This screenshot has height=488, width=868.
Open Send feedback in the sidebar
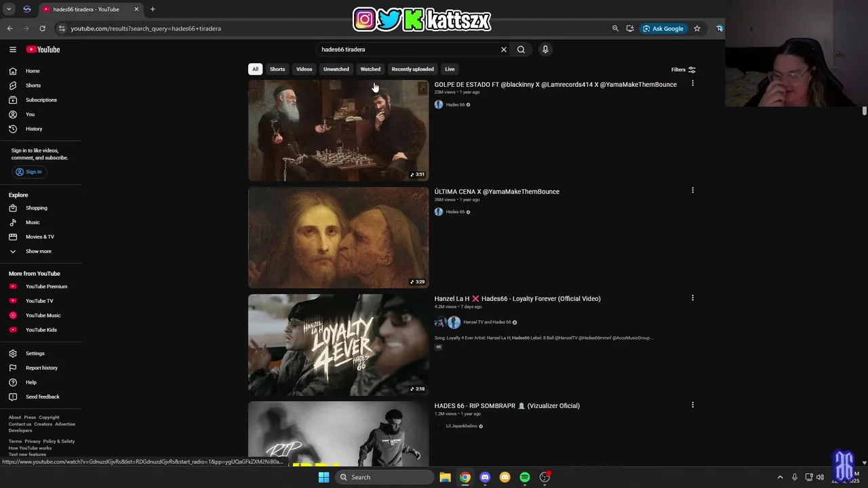pos(41,397)
